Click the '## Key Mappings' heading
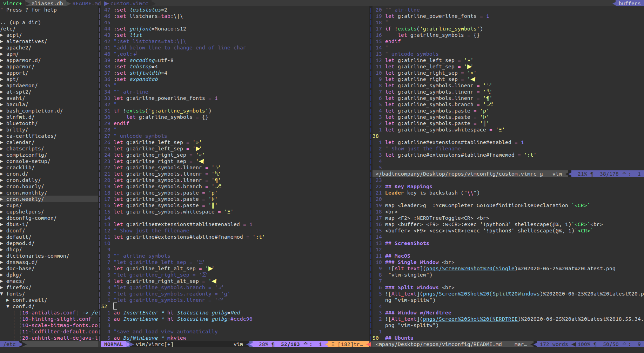This screenshot has width=644, height=353. [409, 186]
